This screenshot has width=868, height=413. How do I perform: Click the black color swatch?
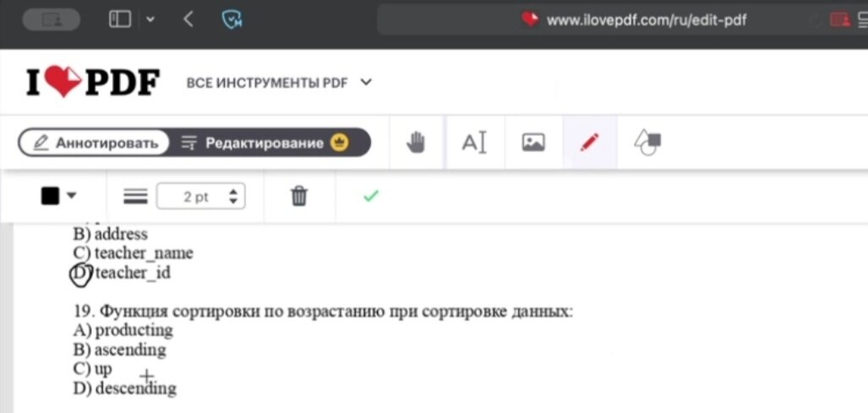[x=50, y=196]
